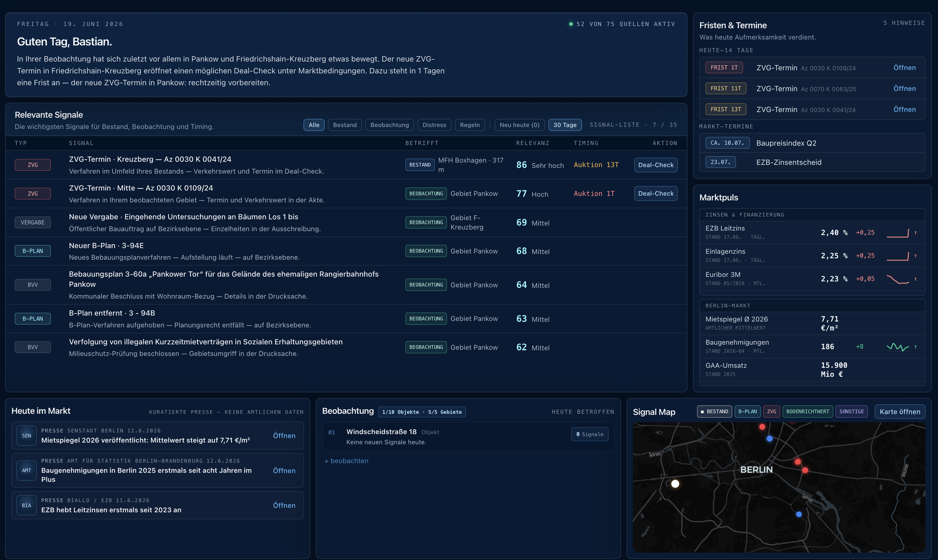Click the GAA-Umsatz row
Image resolution: width=938 pixels, height=560 pixels.
[x=812, y=369]
